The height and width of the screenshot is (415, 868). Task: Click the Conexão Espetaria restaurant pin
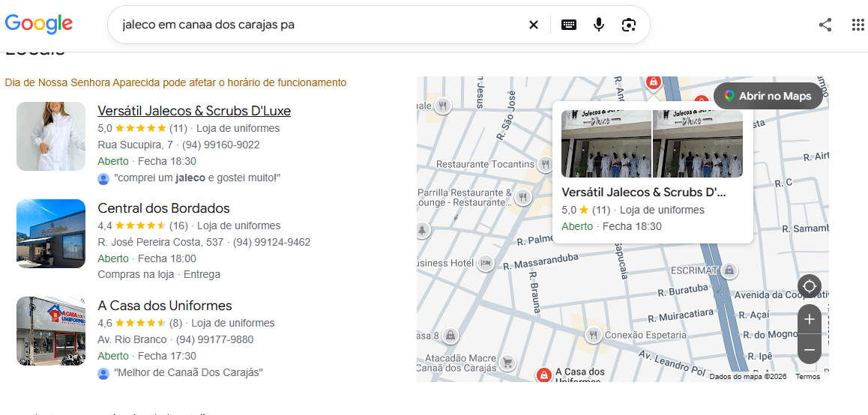pyautogui.click(x=594, y=335)
